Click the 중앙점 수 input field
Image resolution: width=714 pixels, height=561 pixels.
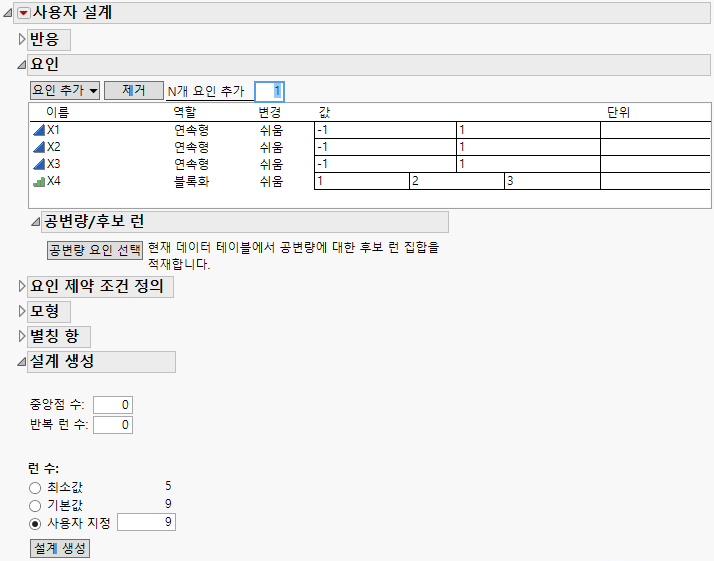(113, 405)
